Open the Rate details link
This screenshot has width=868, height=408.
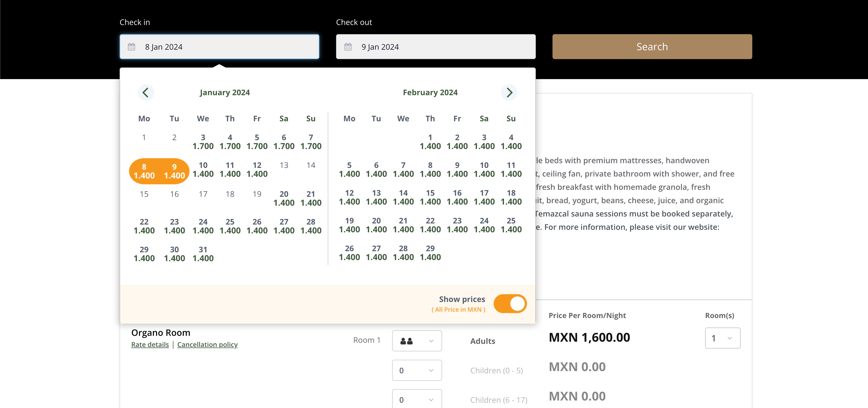tap(150, 345)
